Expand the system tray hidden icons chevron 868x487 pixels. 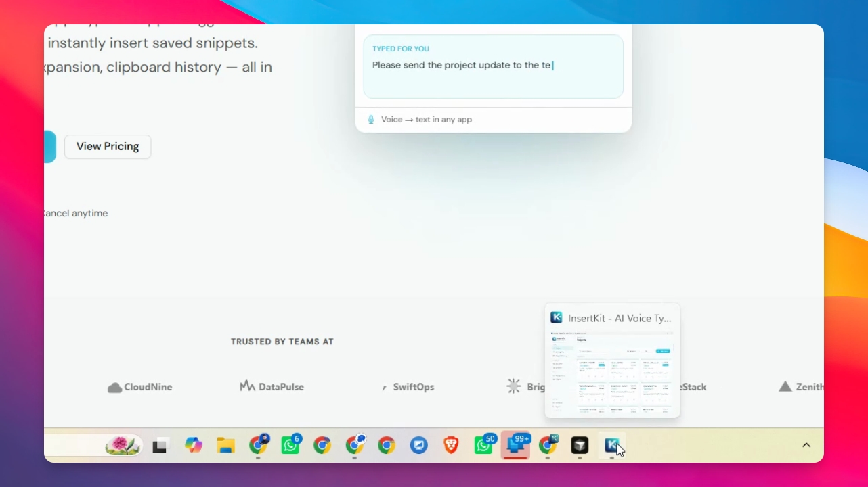[x=806, y=445]
